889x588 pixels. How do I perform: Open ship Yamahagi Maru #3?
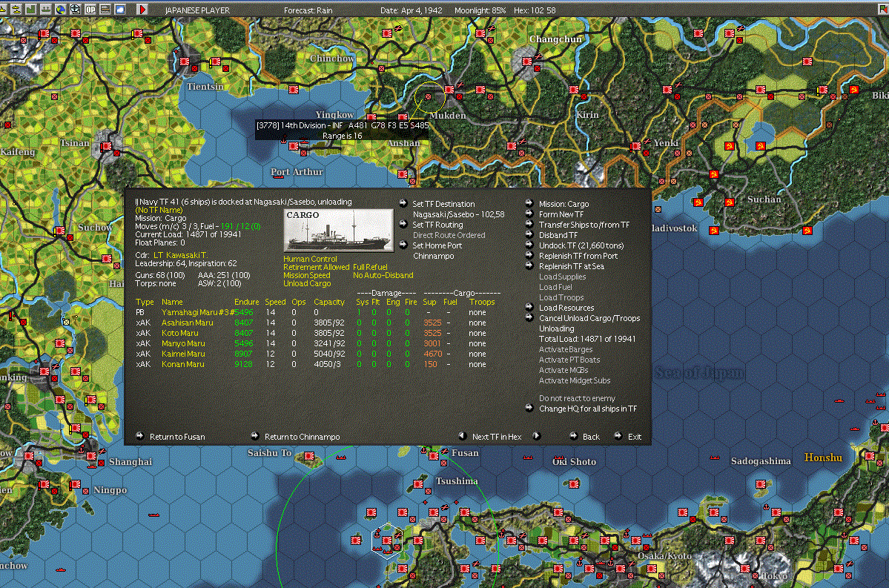(x=198, y=312)
